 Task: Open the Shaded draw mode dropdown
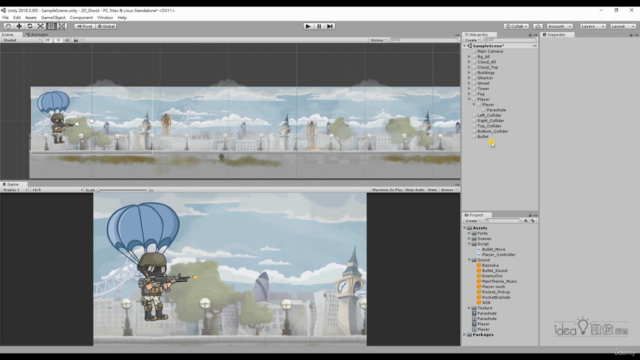pos(22,40)
